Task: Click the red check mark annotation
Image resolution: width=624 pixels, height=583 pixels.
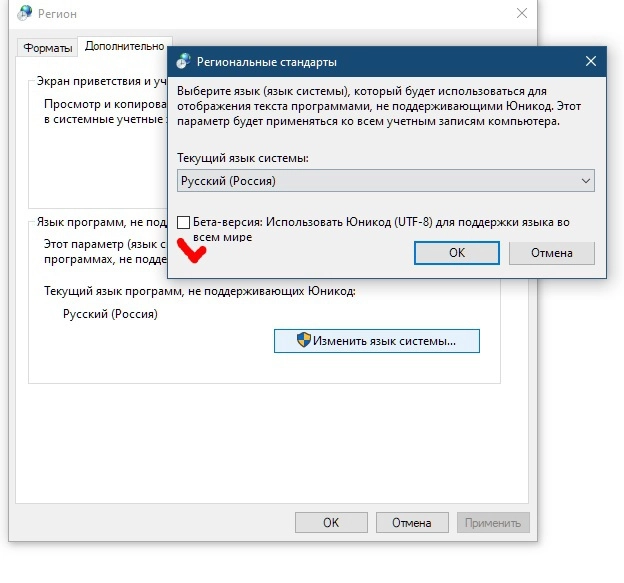Action: point(191,251)
